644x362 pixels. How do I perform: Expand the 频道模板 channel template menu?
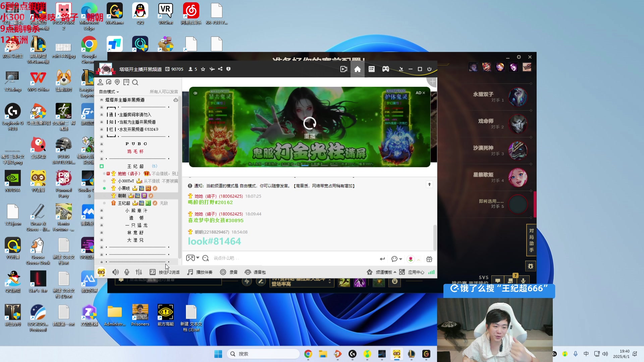tap(381, 272)
